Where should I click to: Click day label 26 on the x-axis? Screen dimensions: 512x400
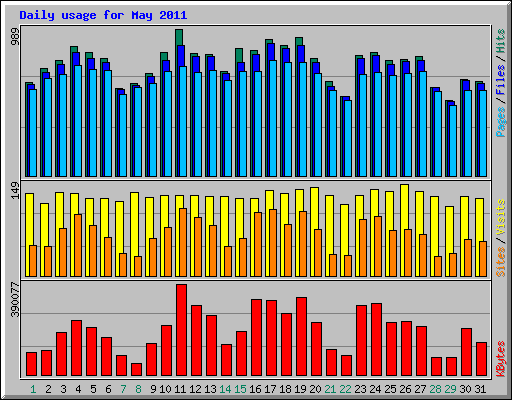tap(405, 389)
